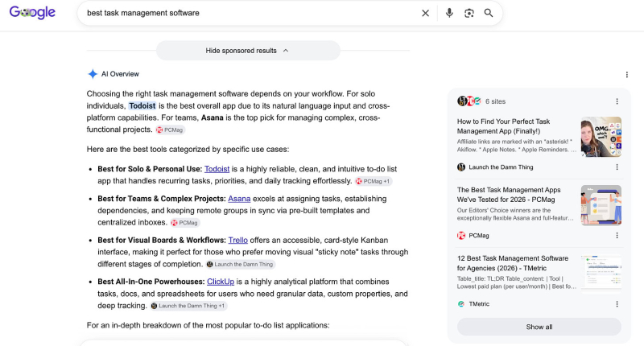Screen dimensions: 644x346
Task: Click Launch the Damn Thing favicon in panel
Action: tap(461, 167)
